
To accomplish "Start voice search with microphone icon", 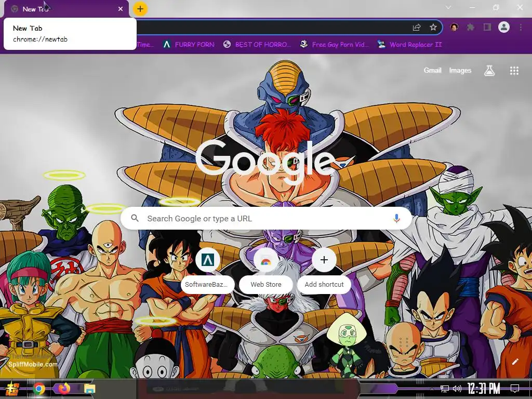I will [x=396, y=219].
